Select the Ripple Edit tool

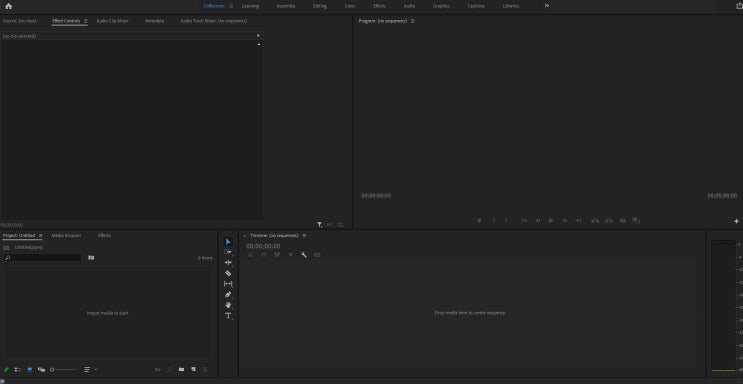228,263
